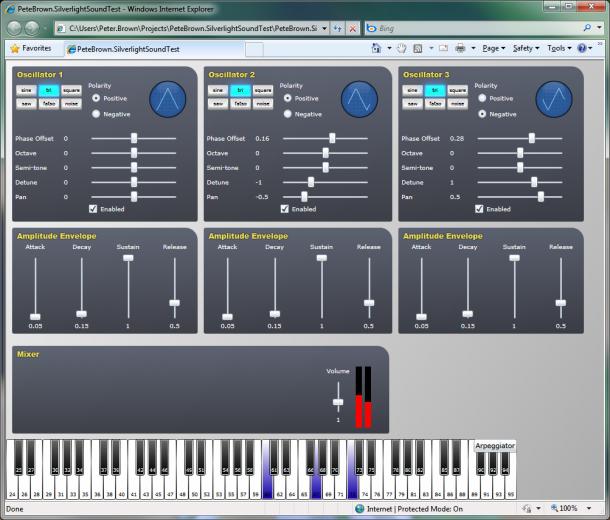Expand the Feeds dropdown arrow
610x520 pixels.
pyautogui.click(x=431, y=48)
